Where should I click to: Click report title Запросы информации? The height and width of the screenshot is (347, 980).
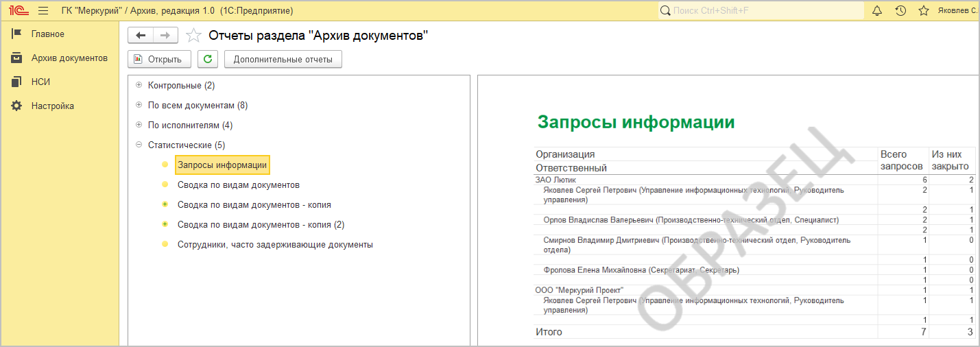(636, 122)
